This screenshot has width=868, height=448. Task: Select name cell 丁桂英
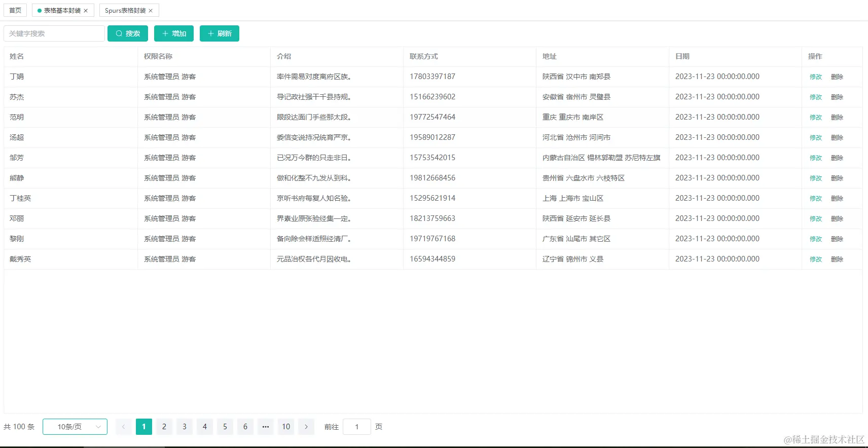[x=20, y=198]
